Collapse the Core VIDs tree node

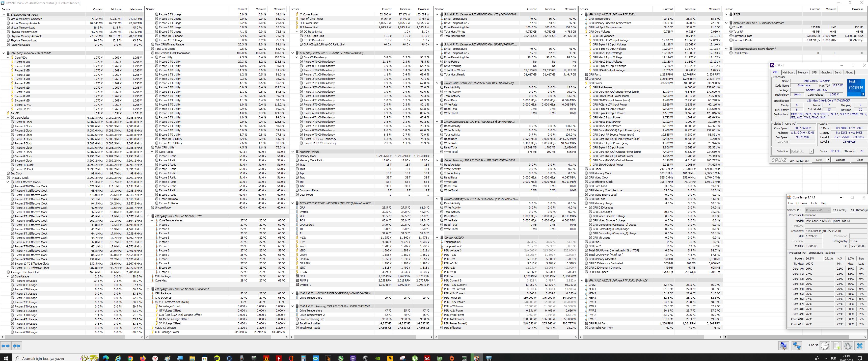8,58
